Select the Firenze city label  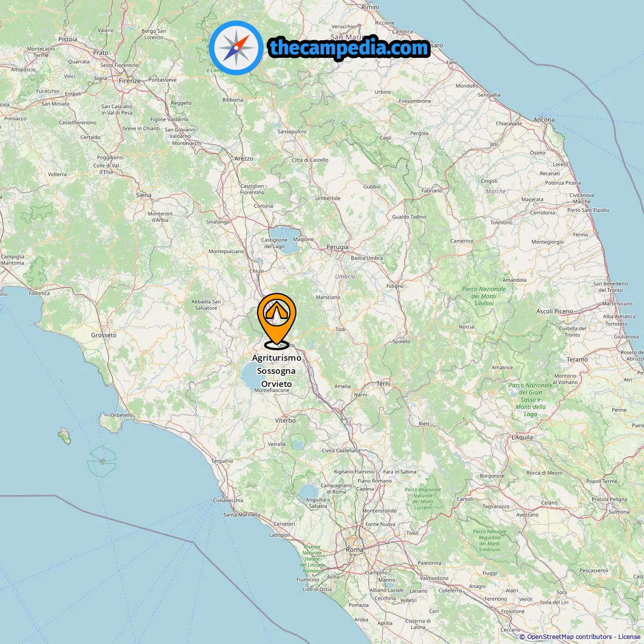(x=130, y=81)
